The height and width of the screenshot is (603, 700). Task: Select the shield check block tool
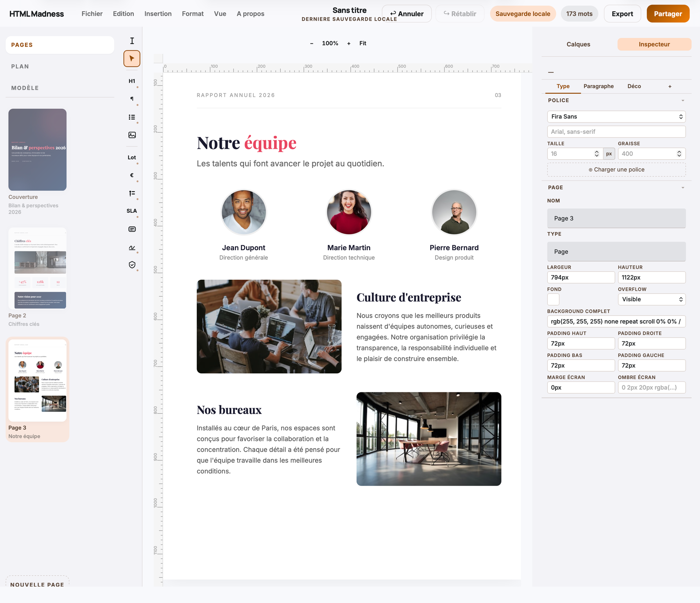coord(132,265)
